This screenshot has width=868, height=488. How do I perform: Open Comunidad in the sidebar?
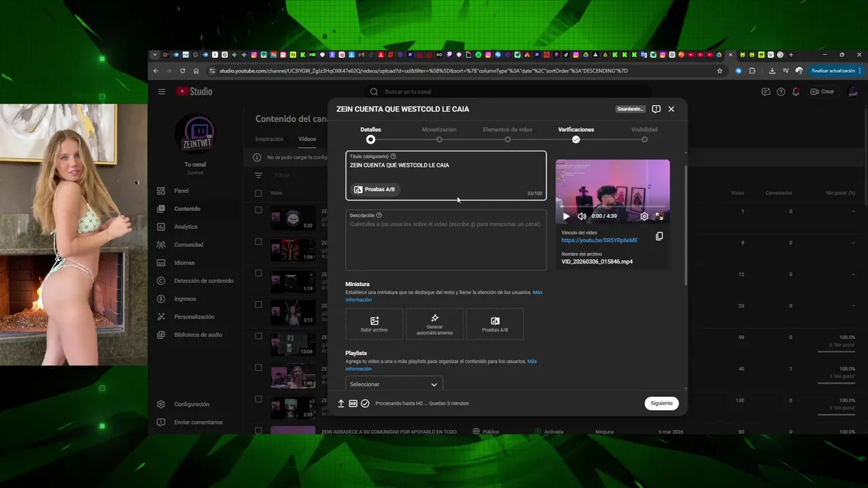(x=189, y=245)
